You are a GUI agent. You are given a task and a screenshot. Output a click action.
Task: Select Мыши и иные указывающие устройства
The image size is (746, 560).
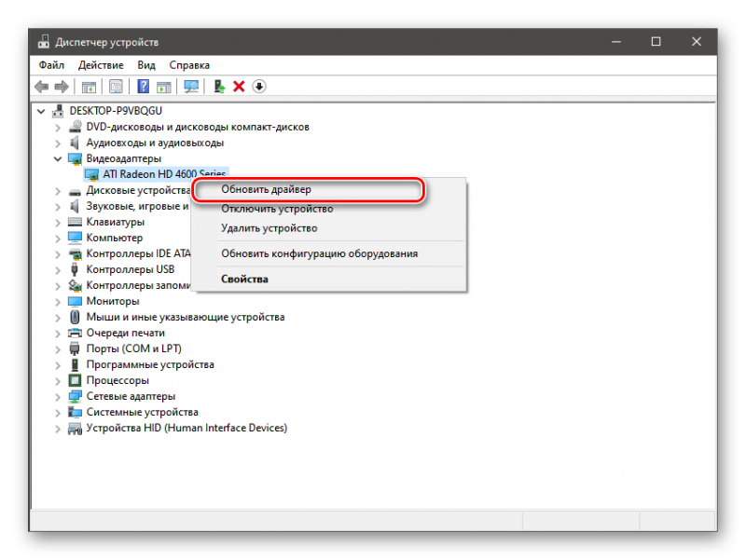pos(185,317)
